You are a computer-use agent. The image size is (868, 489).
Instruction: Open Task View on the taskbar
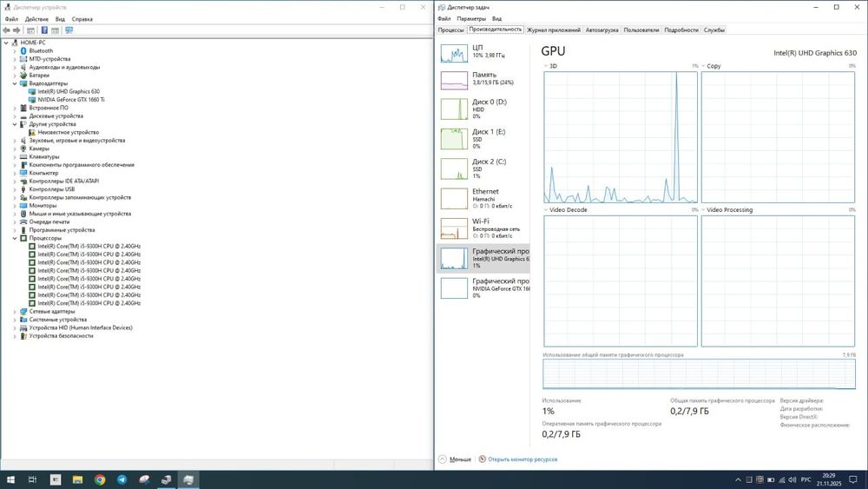(x=33, y=479)
